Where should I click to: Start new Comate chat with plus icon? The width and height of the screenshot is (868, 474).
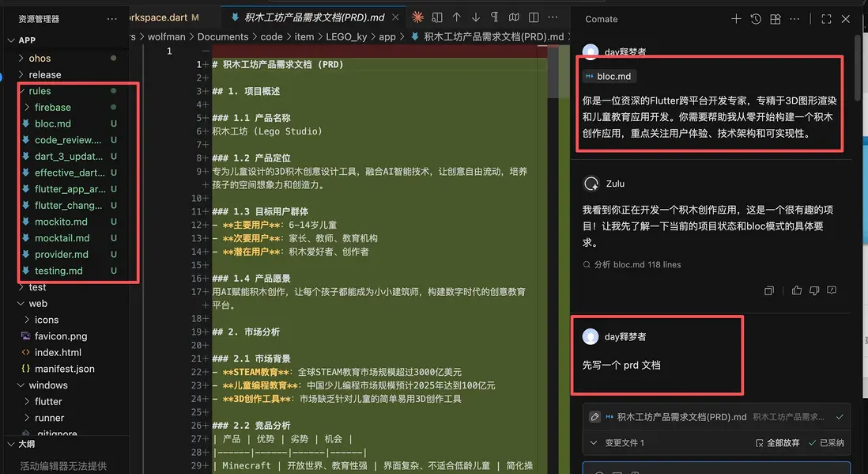point(736,19)
